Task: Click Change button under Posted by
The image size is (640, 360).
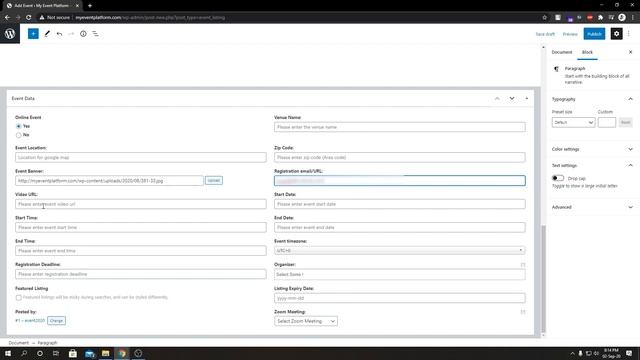Action: coord(56,321)
